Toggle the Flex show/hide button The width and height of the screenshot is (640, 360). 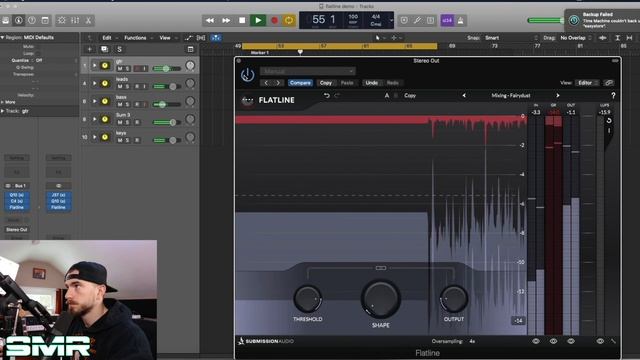(x=201, y=38)
